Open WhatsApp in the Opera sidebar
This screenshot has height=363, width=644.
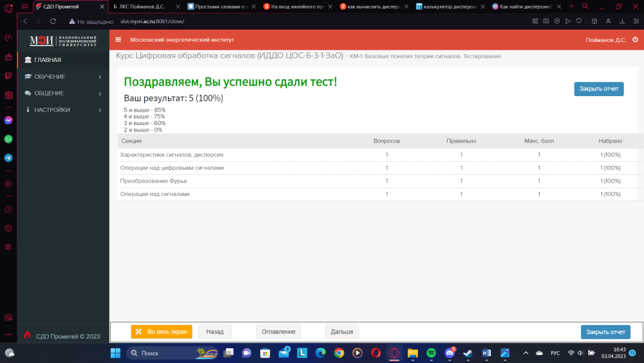[x=8, y=139]
